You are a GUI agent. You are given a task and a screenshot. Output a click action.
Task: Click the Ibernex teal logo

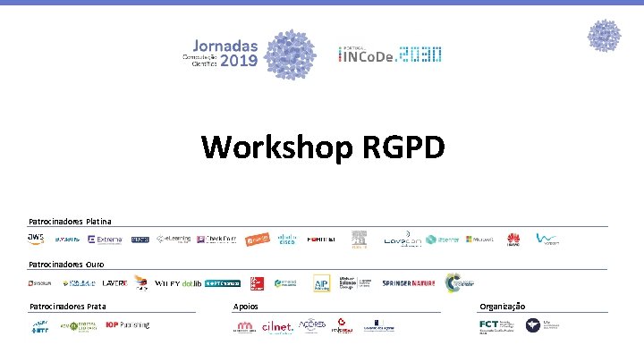click(x=443, y=240)
